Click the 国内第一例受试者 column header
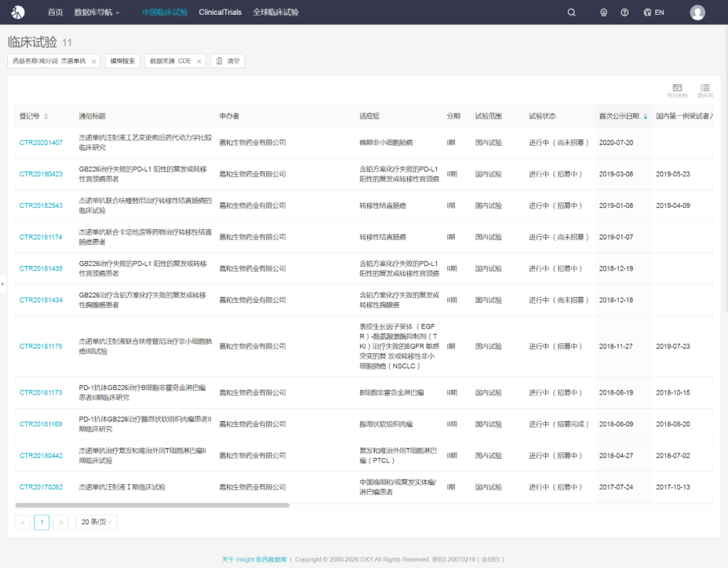 pyautogui.click(x=684, y=116)
